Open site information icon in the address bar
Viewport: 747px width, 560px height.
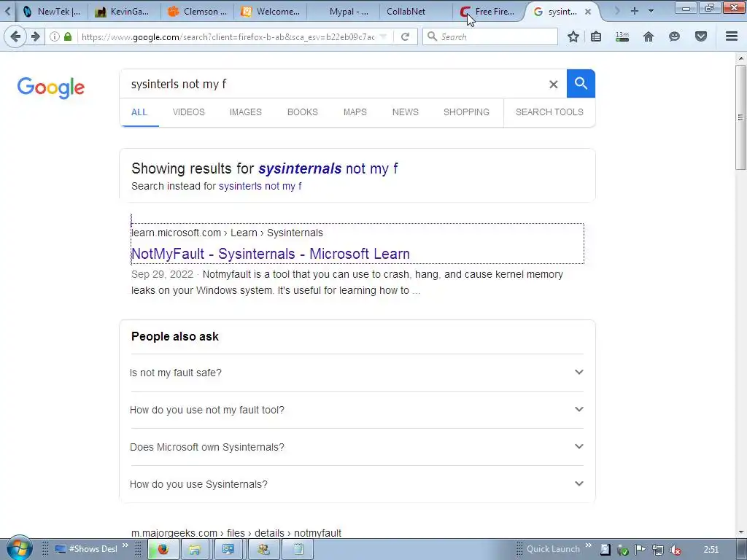55,36
